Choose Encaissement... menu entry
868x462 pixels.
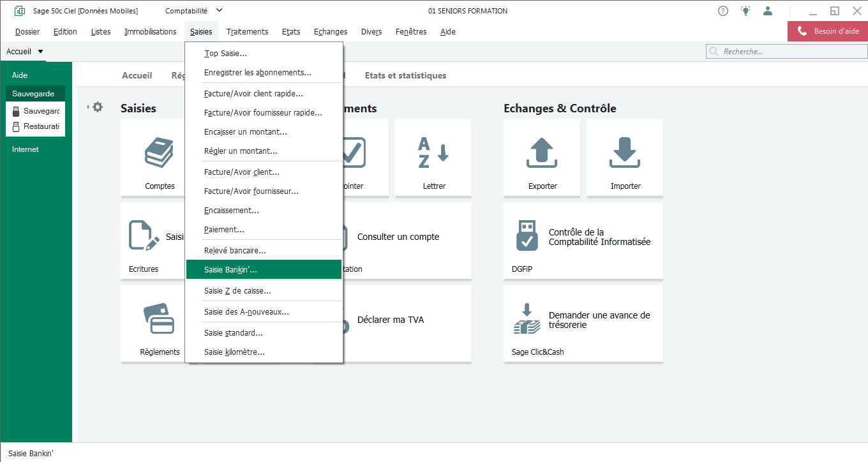pos(264,211)
